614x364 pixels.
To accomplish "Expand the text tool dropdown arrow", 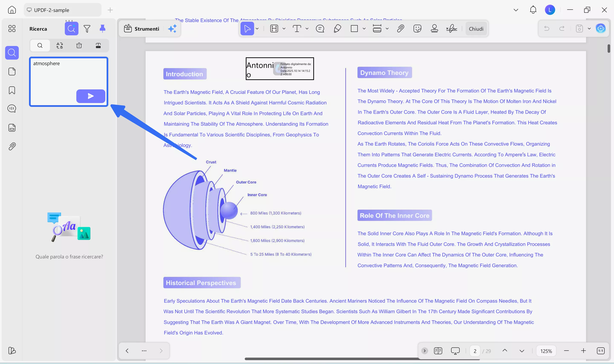I will coord(307,29).
